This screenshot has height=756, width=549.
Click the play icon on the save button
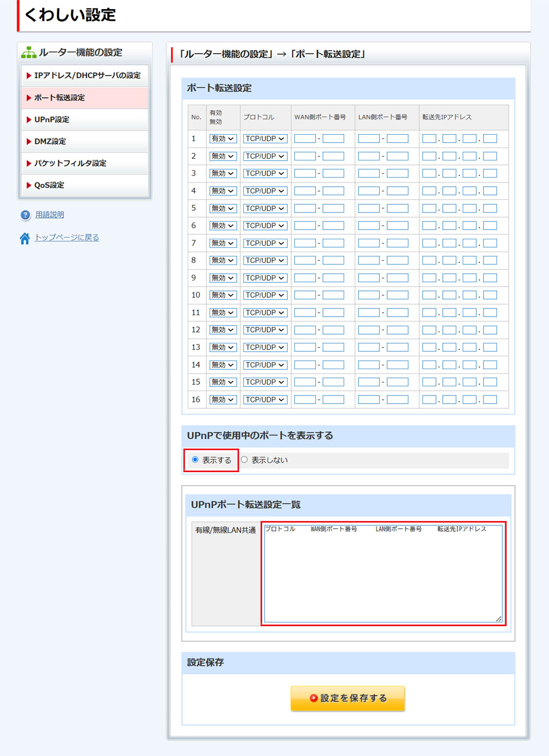click(x=314, y=698)
